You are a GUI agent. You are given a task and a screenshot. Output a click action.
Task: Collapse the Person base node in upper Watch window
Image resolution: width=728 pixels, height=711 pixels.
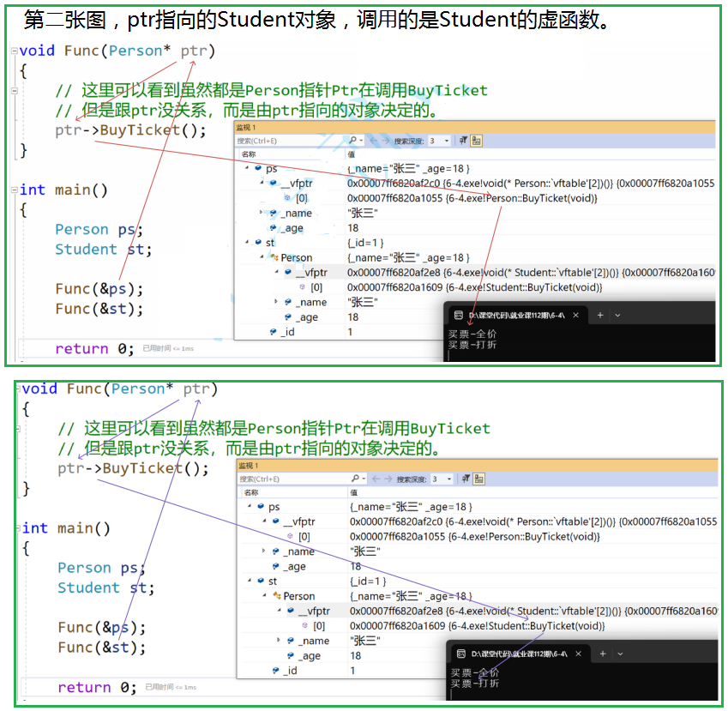[x=262, y=257]
